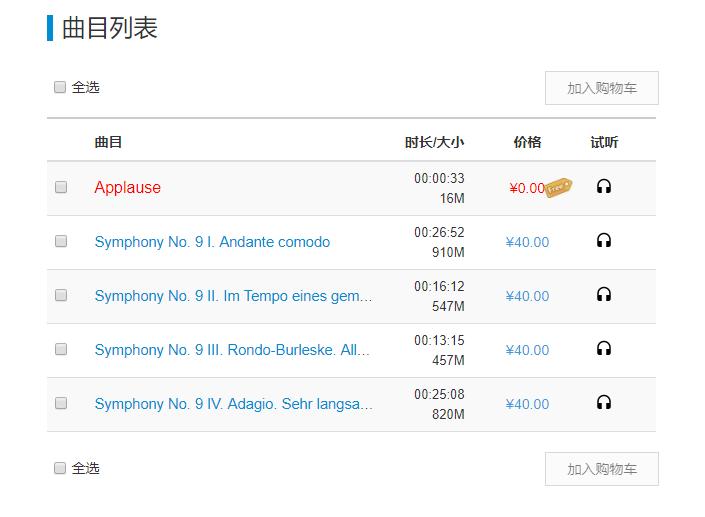The image size is (705, 517).
Task: Check the Symphony No. 9 II. row
Action: (x=61, y=295)
